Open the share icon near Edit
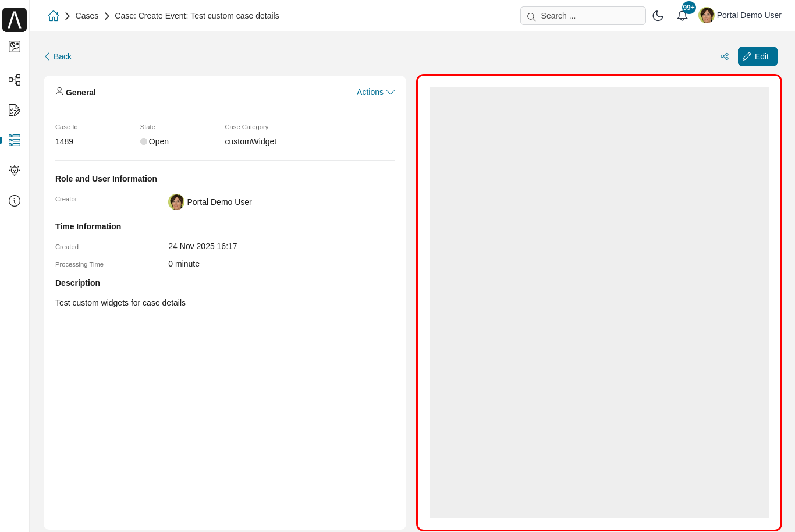 (x=724, y=56)
